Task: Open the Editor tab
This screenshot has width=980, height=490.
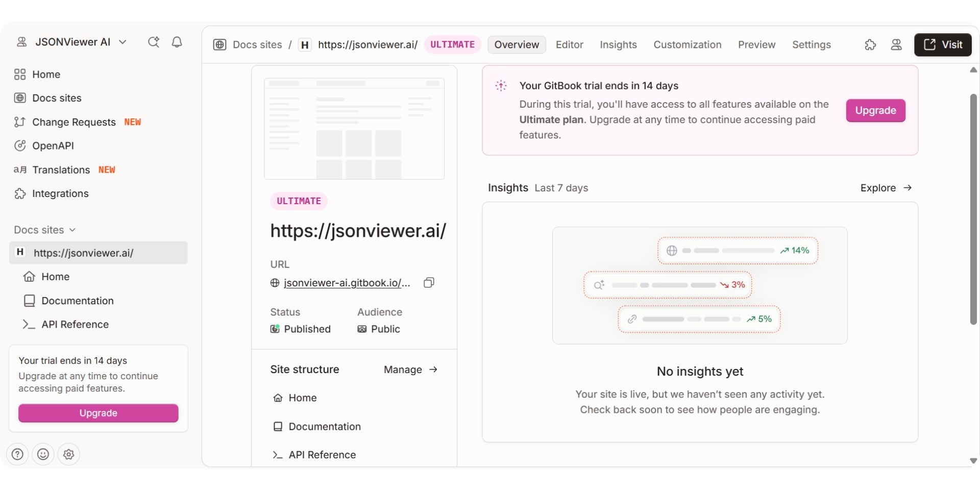Action: tap(569, 44)
